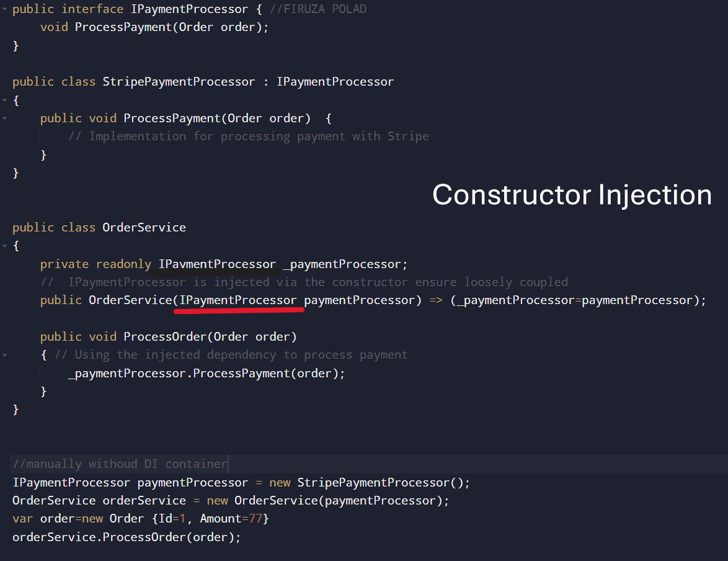Click the ProcessOrder method name in its declaration
728x561 pixels.
165,336
